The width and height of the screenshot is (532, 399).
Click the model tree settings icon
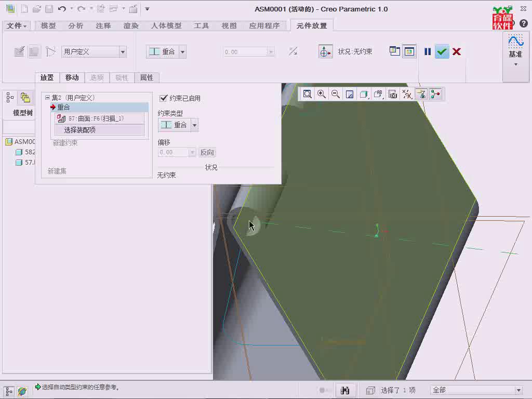(x=10, y=98)
